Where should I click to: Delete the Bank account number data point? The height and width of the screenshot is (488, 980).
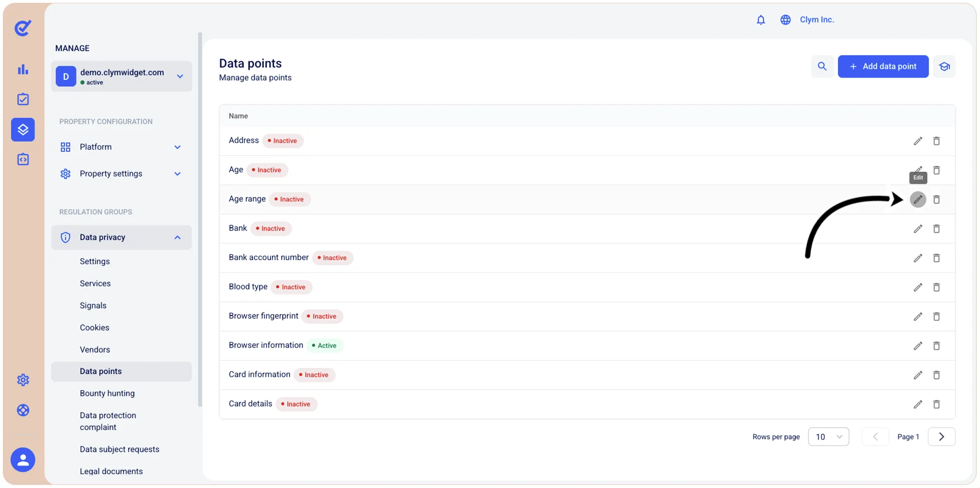937,258
